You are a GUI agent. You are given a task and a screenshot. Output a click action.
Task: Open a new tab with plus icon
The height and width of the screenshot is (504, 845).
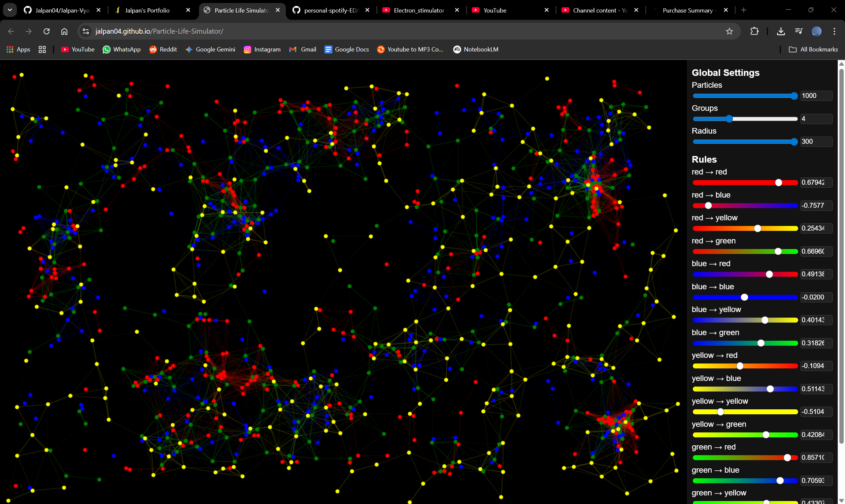pyautogui.click(x=744, y=10)
